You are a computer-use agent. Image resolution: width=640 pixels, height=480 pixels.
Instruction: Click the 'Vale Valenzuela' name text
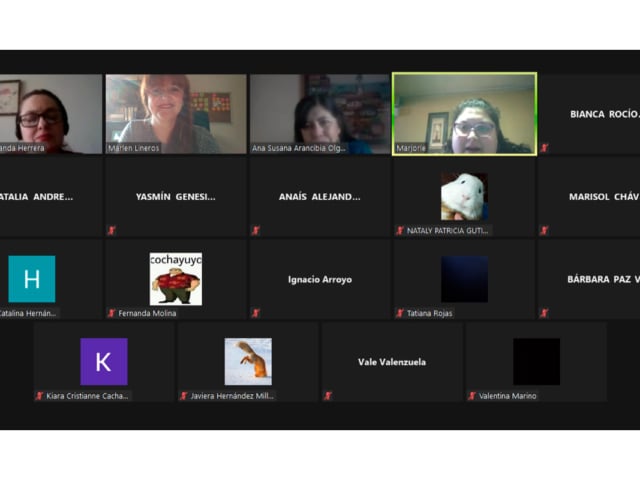pyautogui.click(x=392, y=362)
